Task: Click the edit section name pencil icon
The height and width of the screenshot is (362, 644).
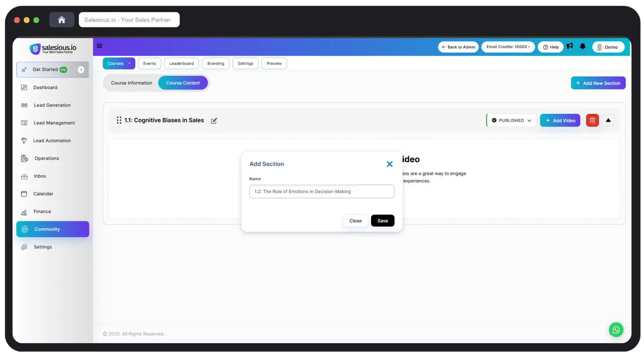Action: 214,121
